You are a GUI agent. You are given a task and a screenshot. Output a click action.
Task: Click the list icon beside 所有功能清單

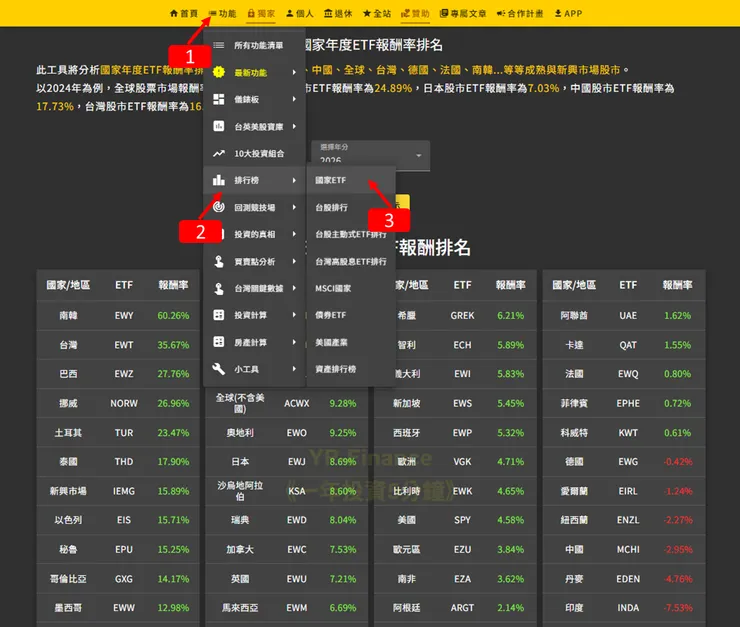point(219,45)
